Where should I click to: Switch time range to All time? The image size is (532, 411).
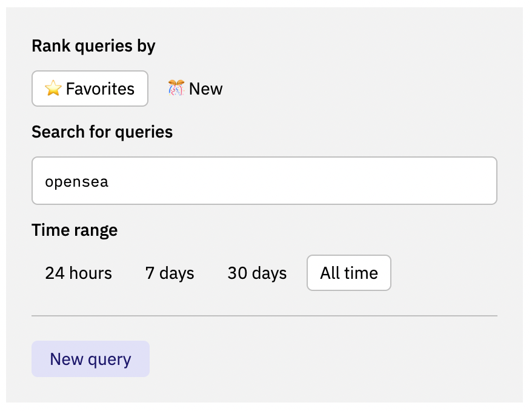tap(349, 273)
